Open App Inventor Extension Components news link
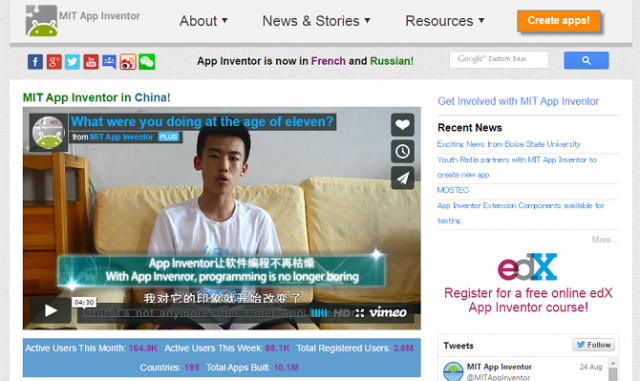Viewport: 640px width, 381px height. pos(520,213)
